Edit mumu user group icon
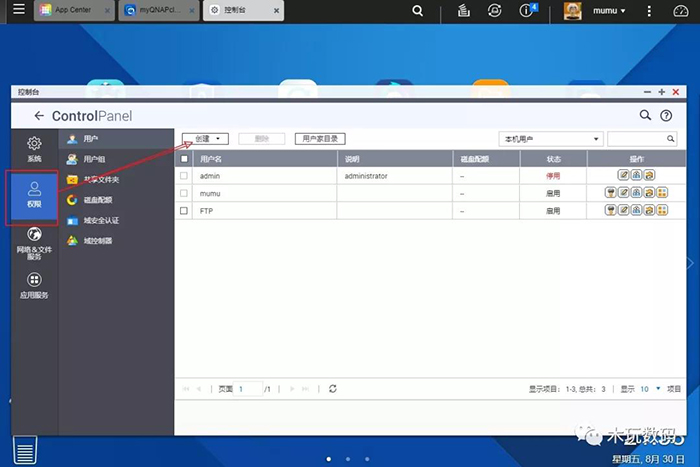 pos(637,192)
